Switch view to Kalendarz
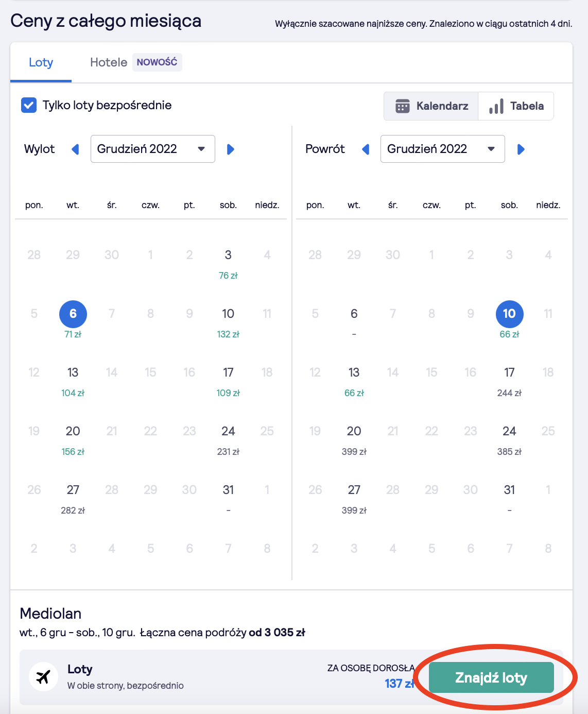This screenshot has height=714, width=588. (431, 106)
